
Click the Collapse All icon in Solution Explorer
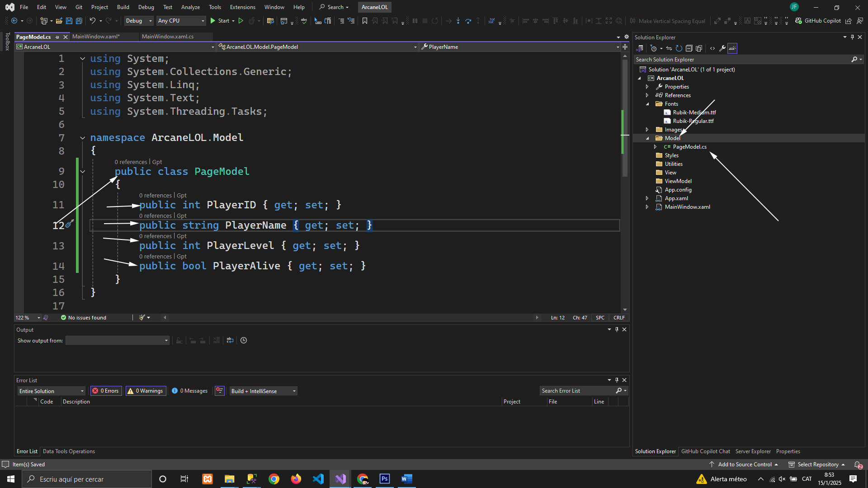pos(689,48)
